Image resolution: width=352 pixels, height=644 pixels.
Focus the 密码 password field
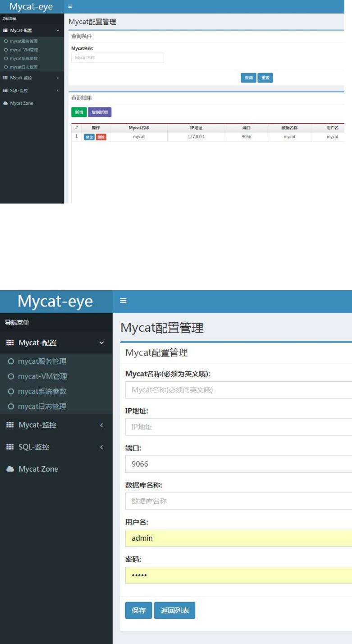(x=238, y=575)
